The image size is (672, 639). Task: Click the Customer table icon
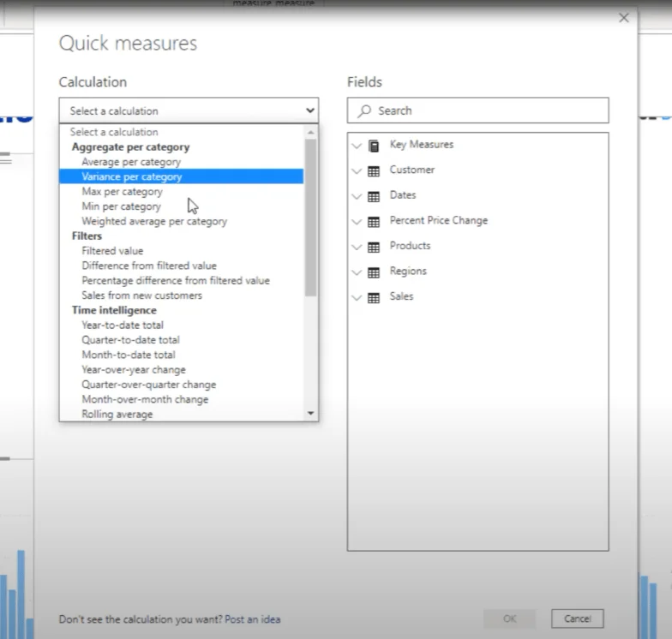[374, 171]
